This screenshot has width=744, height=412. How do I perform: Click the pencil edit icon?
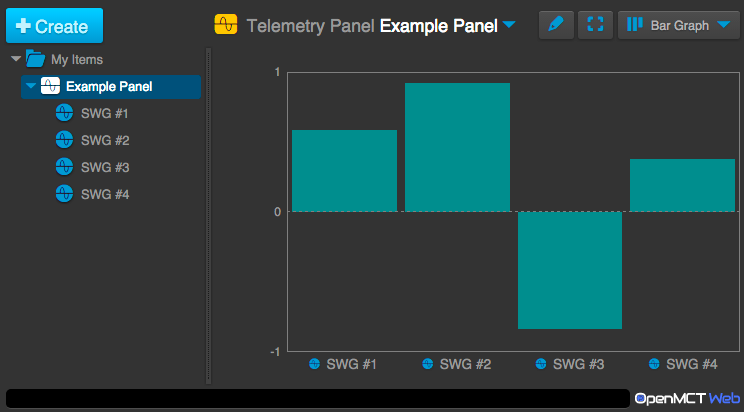pos(556,25)
